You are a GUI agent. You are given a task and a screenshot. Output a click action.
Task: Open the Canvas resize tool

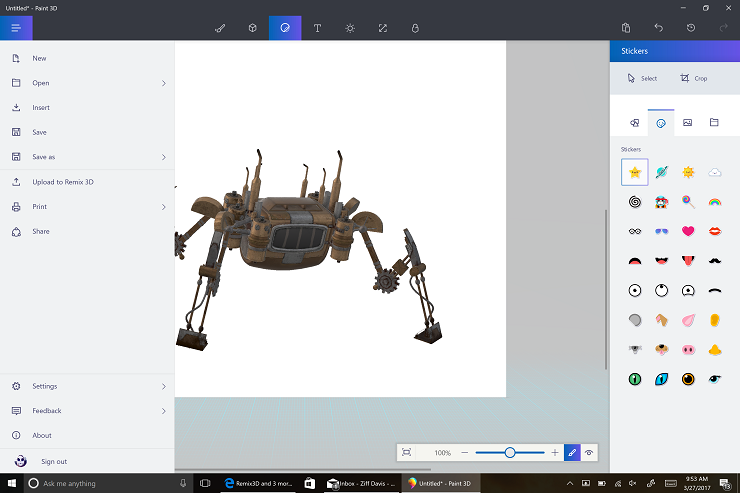click(x=383, y=28)
